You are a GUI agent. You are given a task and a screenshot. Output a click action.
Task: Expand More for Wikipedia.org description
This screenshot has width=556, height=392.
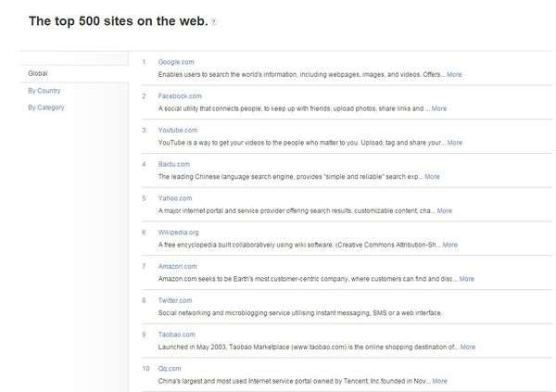[450, 245]
